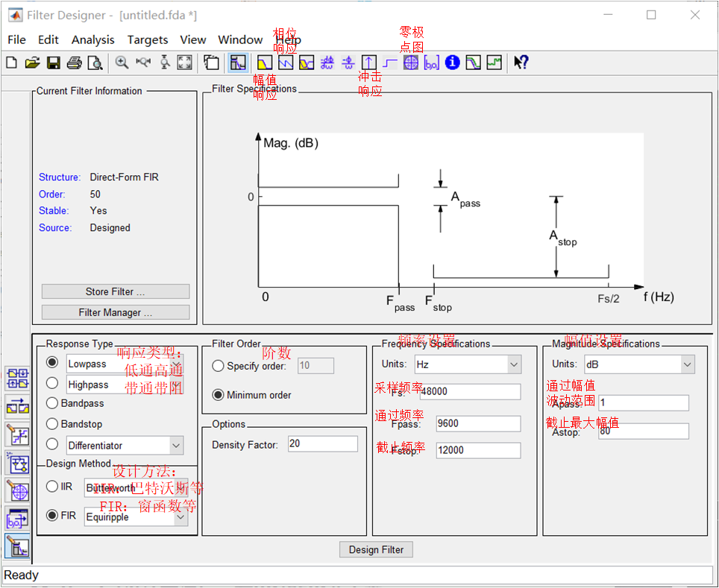Click the Design Filter button
This screenshot has width=719, height=588.
[375, 549]
